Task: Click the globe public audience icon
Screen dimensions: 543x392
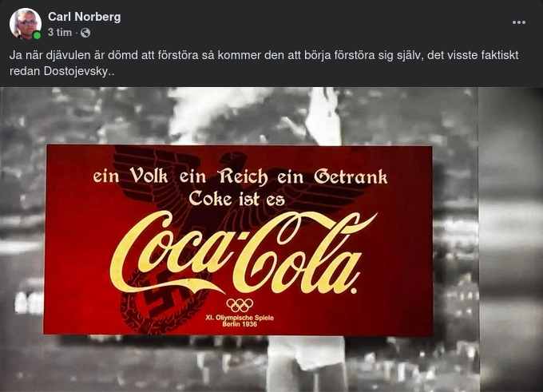Action: click(x=85, y=33)
